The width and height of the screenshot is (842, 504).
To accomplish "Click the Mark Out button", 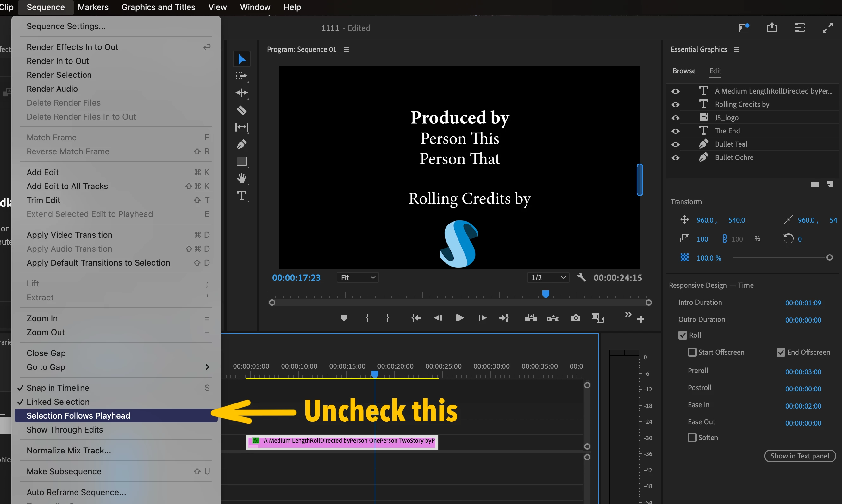I will [x=387, y=318].
